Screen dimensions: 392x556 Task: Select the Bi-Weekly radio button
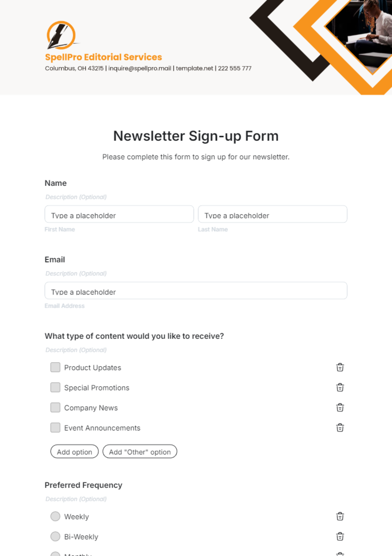pyautogui.click(x=55, y=536)
